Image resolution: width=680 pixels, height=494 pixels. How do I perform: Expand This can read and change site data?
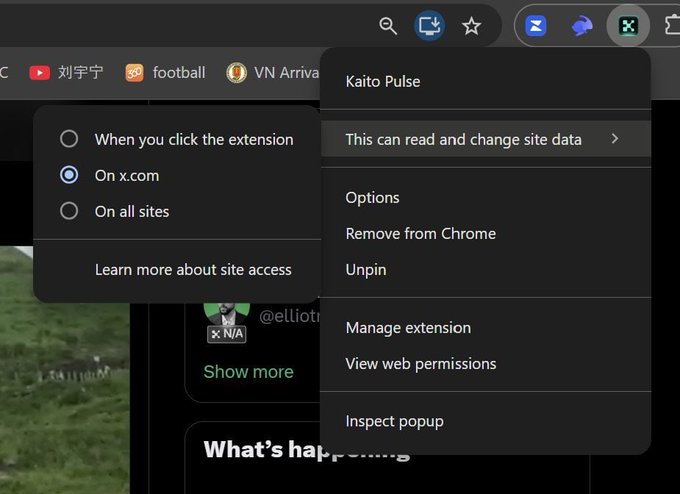486,139
